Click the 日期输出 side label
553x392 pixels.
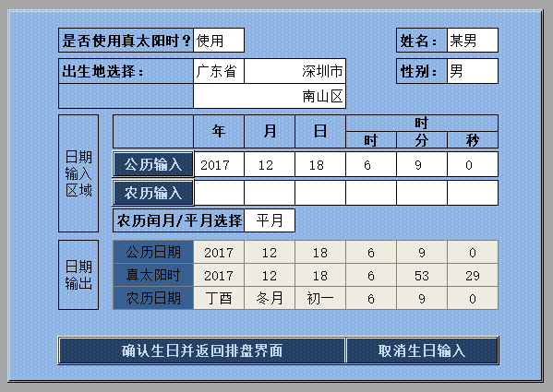pyautogui.click(x=78, y=275)
